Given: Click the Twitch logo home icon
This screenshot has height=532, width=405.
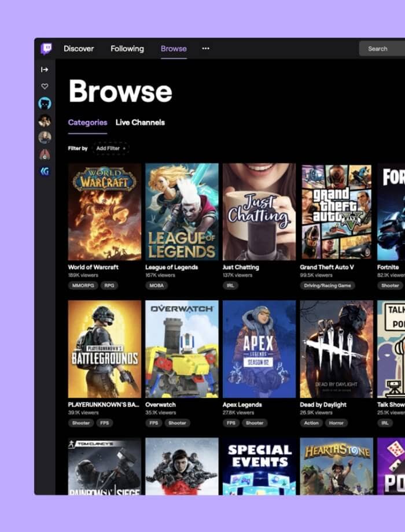Looking at the screenshot, I should click(x=46, y=49).
